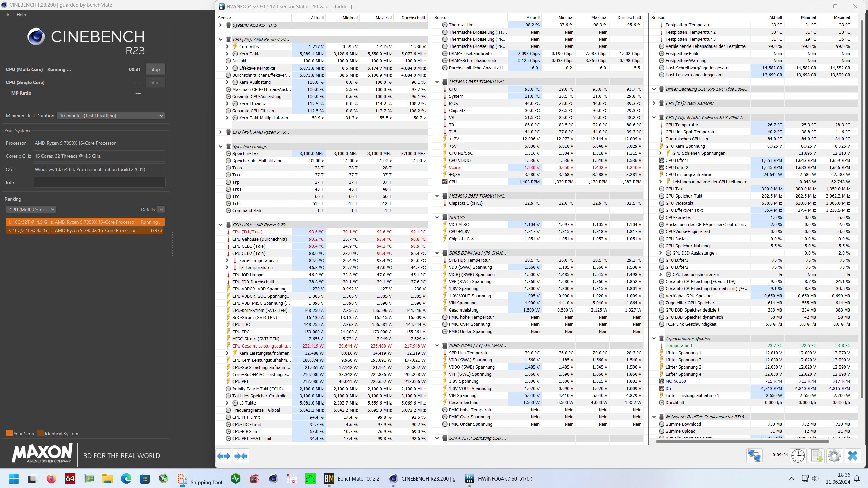Open the Help menu in Cinebench

coord(21,15)
